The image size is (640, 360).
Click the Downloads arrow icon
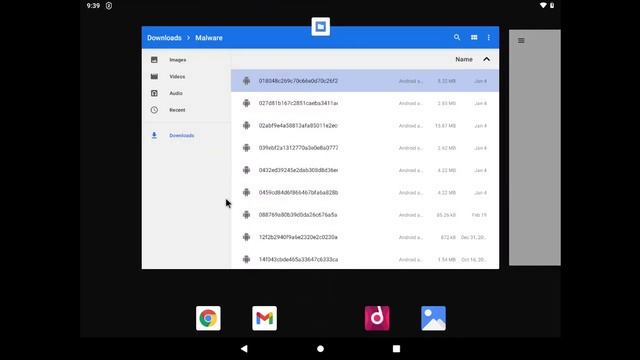tap(154, 135)
